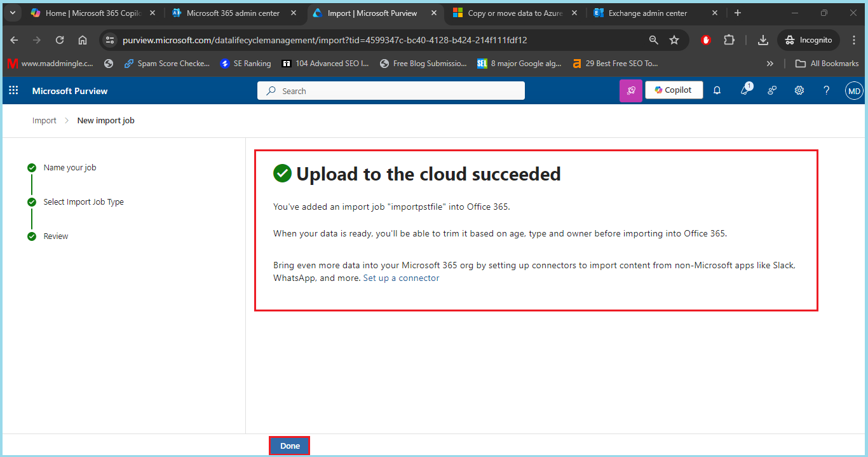Click the Microsoft Purview title
Viewport: 868px width, 457px height.
(70, 91)
